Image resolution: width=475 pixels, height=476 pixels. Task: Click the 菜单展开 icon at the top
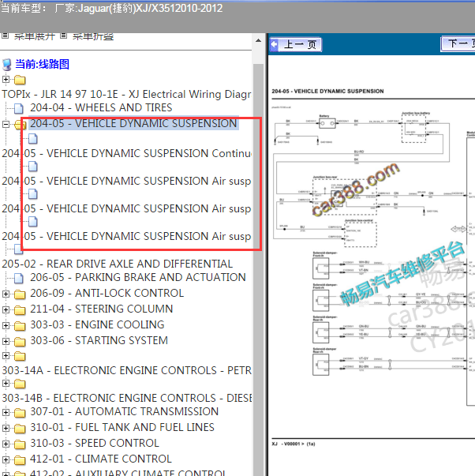5,36
